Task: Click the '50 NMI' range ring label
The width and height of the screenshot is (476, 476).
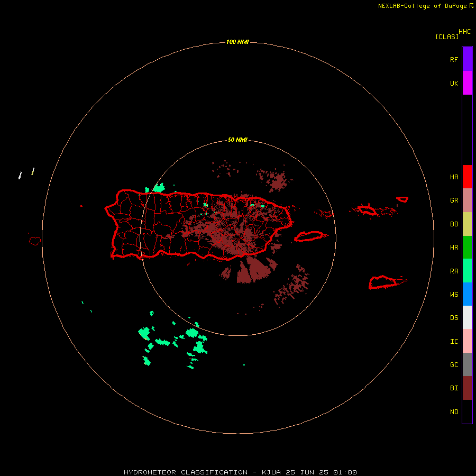Action: point(237,140)
